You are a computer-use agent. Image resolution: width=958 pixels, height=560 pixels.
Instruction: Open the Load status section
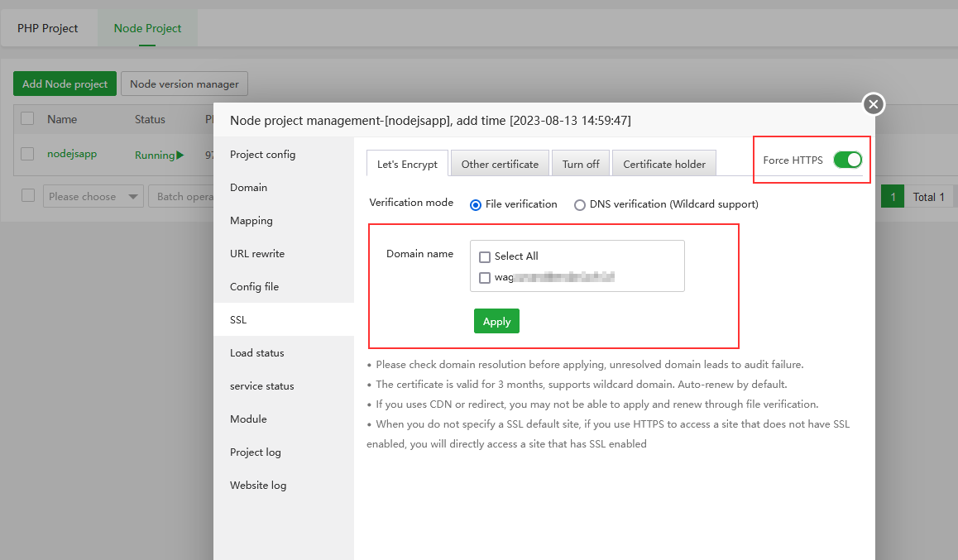(257, 353)
